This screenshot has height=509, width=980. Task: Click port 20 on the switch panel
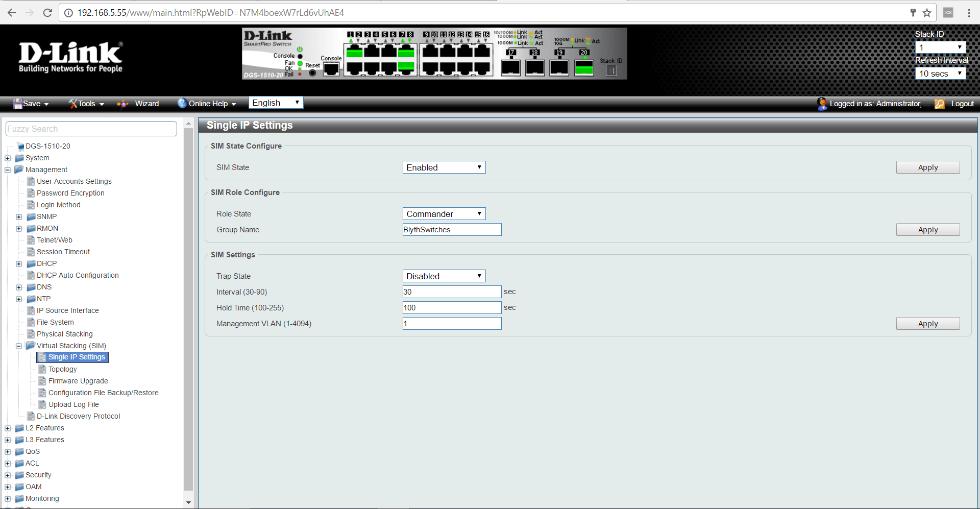(x=584, y=67)
